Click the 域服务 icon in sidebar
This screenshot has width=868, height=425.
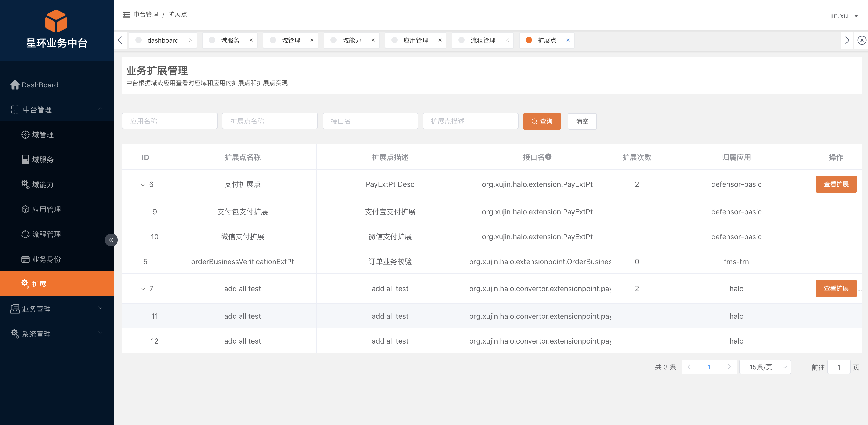[x=25, y=160]
